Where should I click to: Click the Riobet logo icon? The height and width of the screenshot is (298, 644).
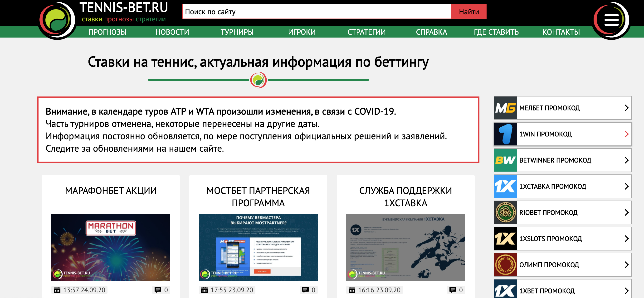point(505,213)
